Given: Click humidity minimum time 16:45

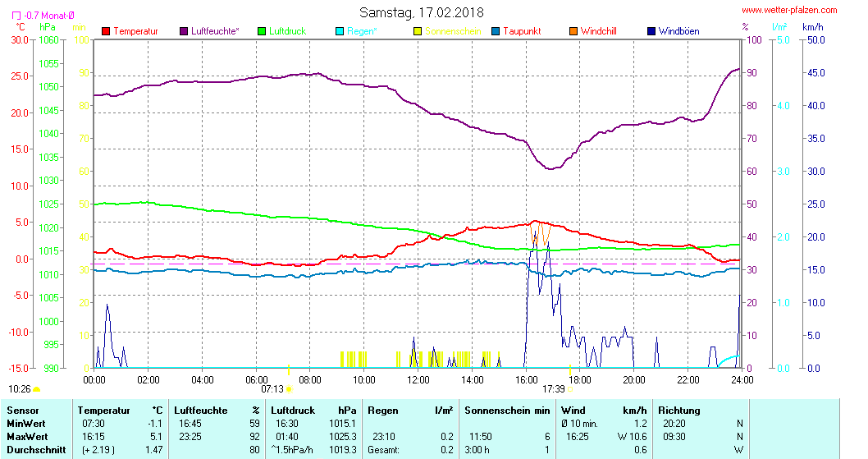Looking at the screenshot, I should coord(190,424).
